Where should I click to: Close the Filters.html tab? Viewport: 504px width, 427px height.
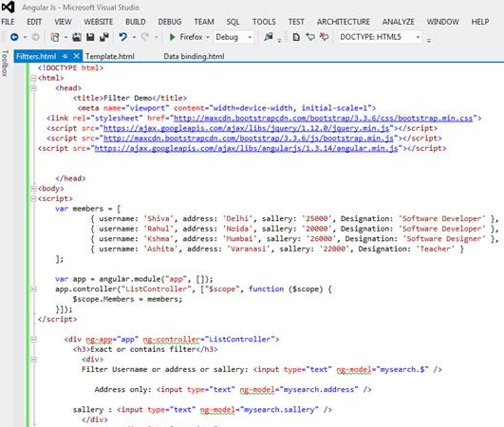pyautogui.click(x=77, y=56)
